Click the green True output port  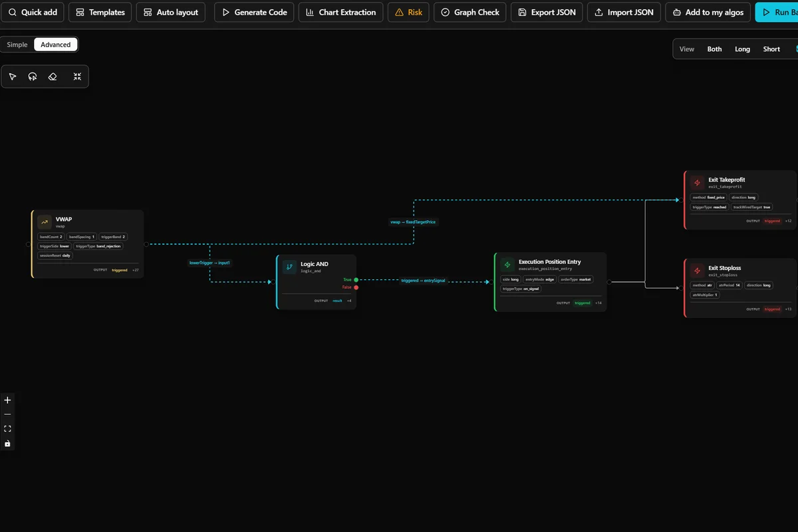[356, 280]
